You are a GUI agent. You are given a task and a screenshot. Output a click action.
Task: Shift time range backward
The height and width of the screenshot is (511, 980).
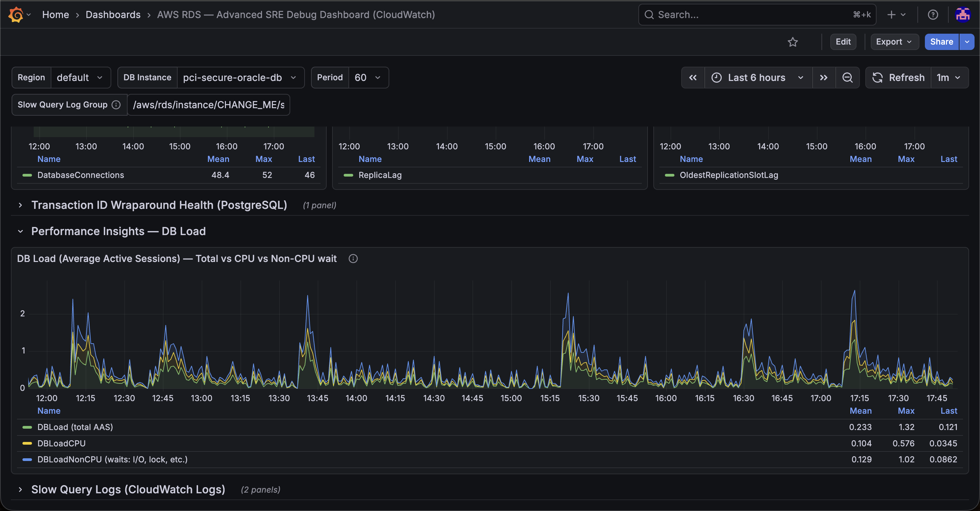click(693, 78)
